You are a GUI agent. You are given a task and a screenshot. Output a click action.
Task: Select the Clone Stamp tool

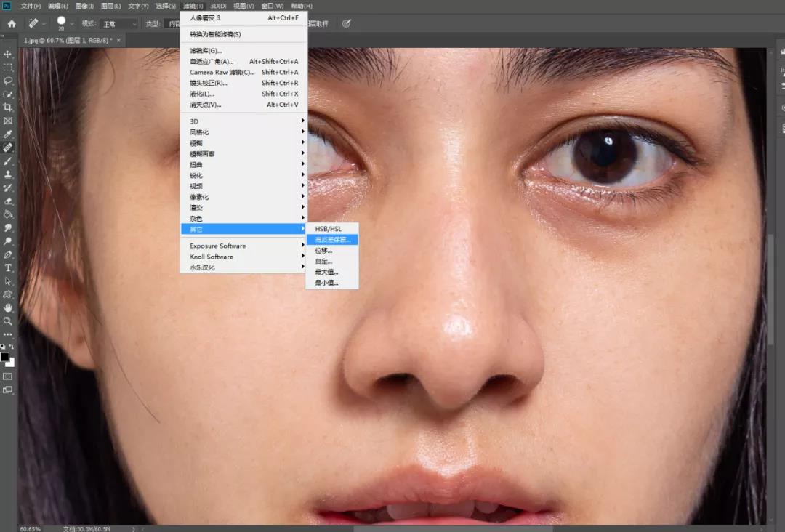click(x=8, y=174)
